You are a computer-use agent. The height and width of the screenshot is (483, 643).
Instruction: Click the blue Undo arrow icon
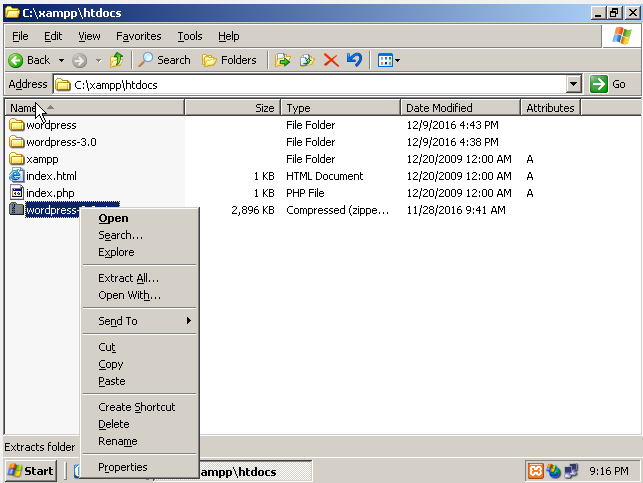click(x=354, y=60)
